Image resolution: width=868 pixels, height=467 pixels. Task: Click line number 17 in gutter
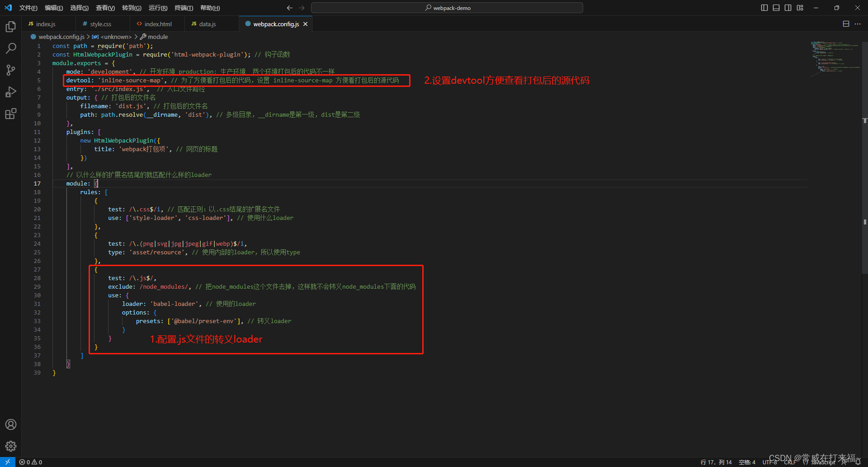click(37, 183)
